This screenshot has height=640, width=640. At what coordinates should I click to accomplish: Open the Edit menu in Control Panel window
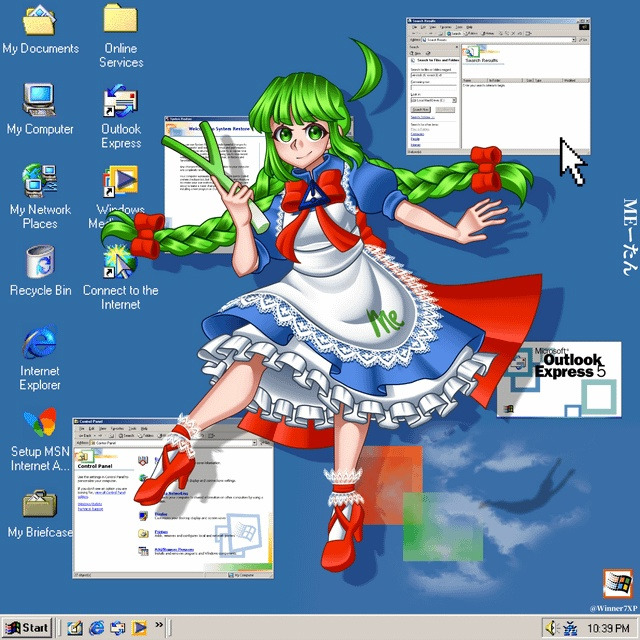pos(91,429)
